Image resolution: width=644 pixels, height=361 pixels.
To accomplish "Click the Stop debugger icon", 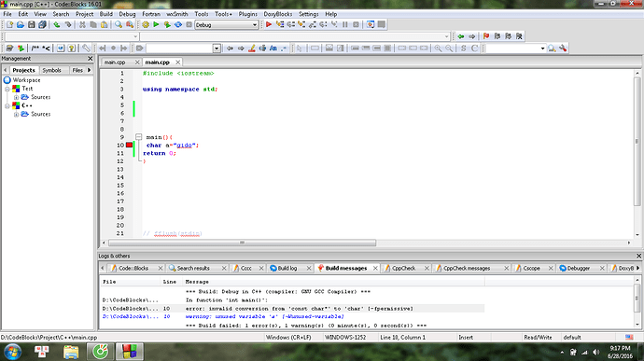I will 357,24.
